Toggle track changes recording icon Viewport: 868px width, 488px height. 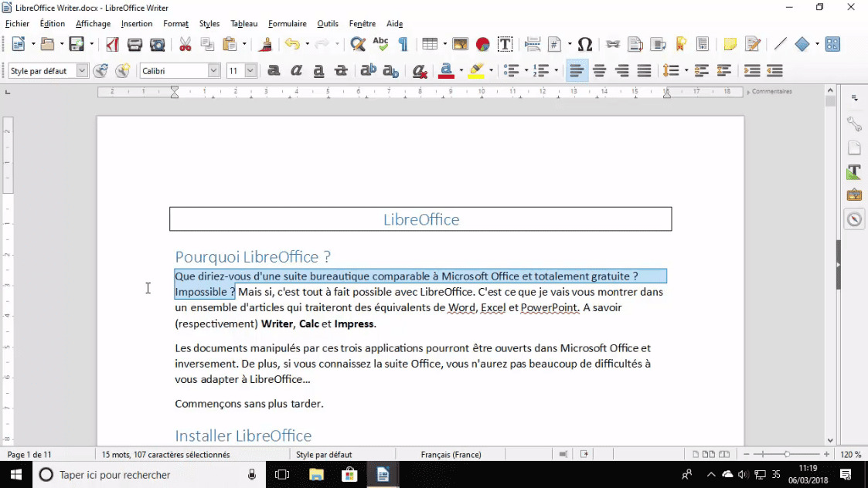[752, 44]
